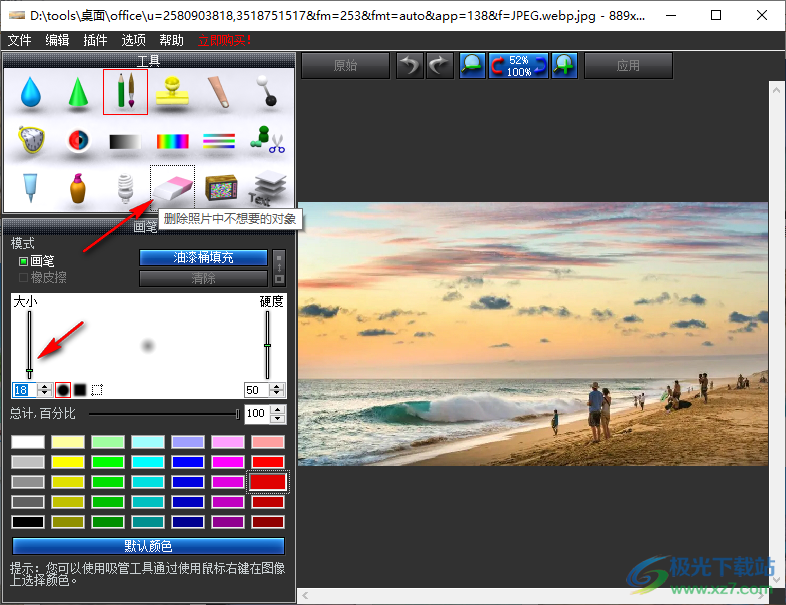Choose the square brush shape
The image size is (786, 605).
(80, 389)
